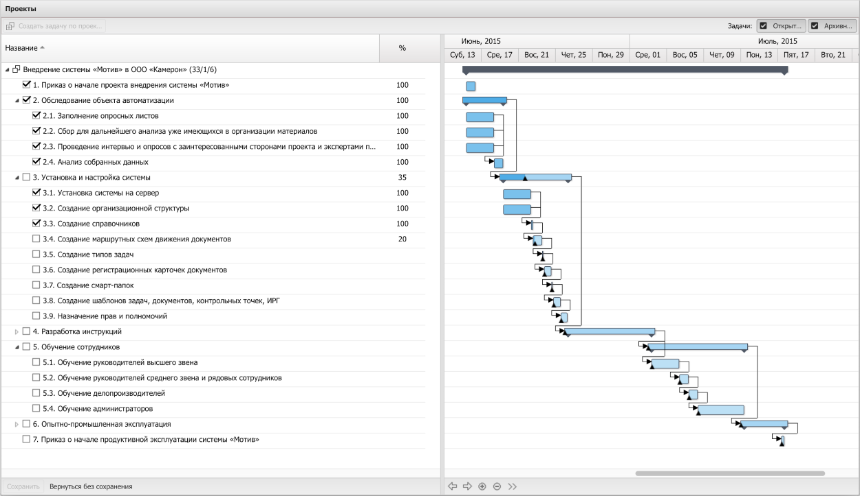Zoom out the Gantt chart with minus icon
Image resolution: width=860 pixels, height=496 pixels.
tap(497, 487)
